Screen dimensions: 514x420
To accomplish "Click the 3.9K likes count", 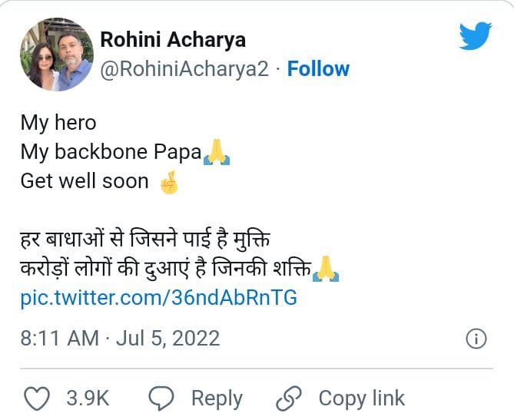I will [x=88, y=398].
